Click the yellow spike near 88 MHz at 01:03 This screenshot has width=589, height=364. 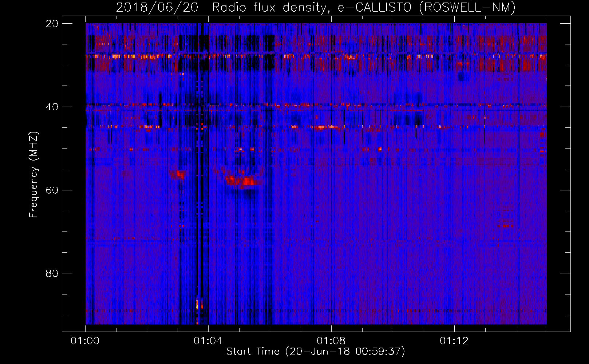197,304
